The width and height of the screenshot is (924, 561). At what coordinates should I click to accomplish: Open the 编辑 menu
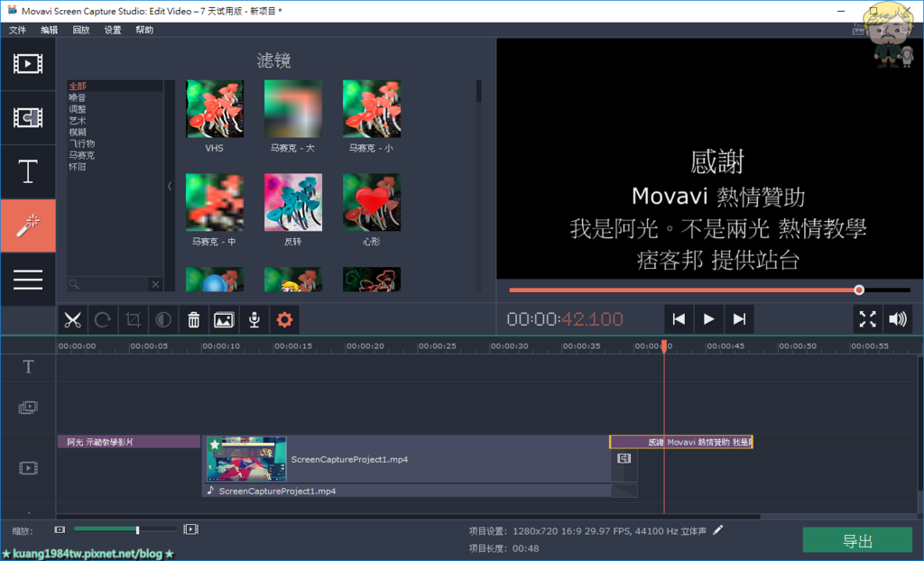click(50, 30)
